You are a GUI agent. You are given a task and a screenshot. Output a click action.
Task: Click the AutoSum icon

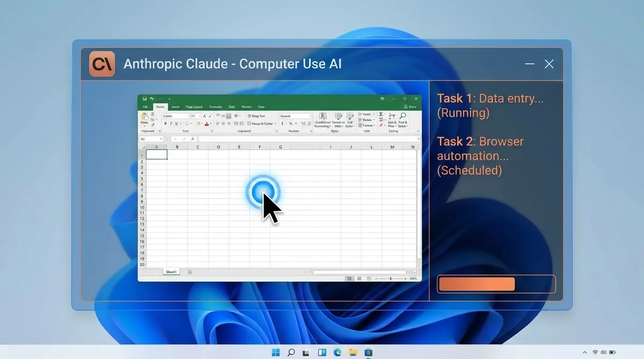[x=381, y=114]
